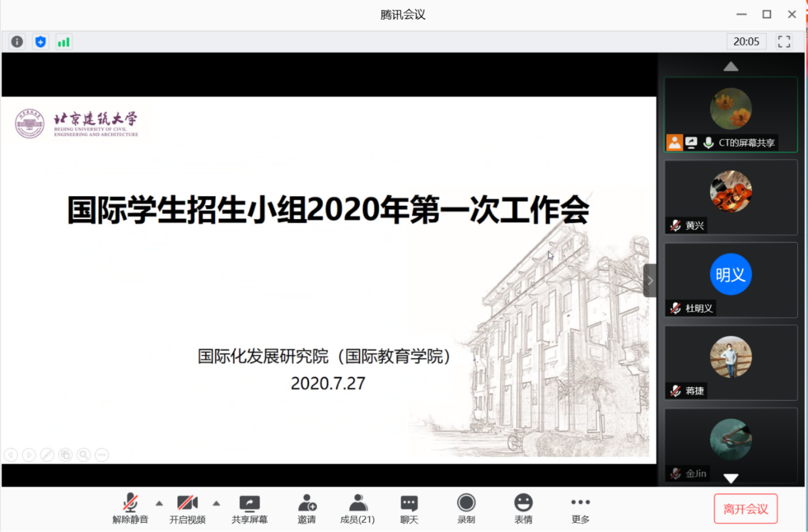Open the meeting info icon
Screen dimensions: 808x532
tap(17, 42)
